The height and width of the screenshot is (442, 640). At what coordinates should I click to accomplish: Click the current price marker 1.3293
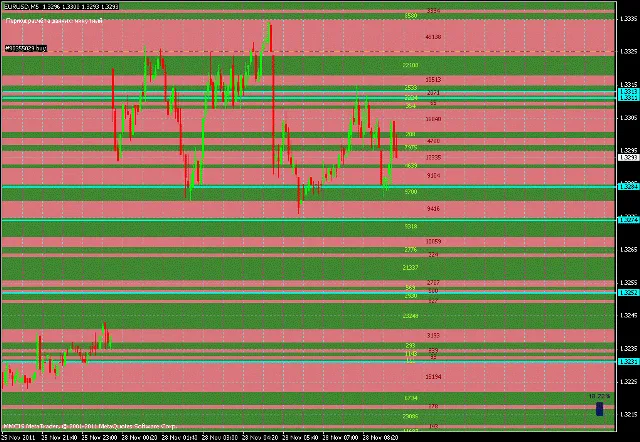pyautogui.click(x=629, y=158)
